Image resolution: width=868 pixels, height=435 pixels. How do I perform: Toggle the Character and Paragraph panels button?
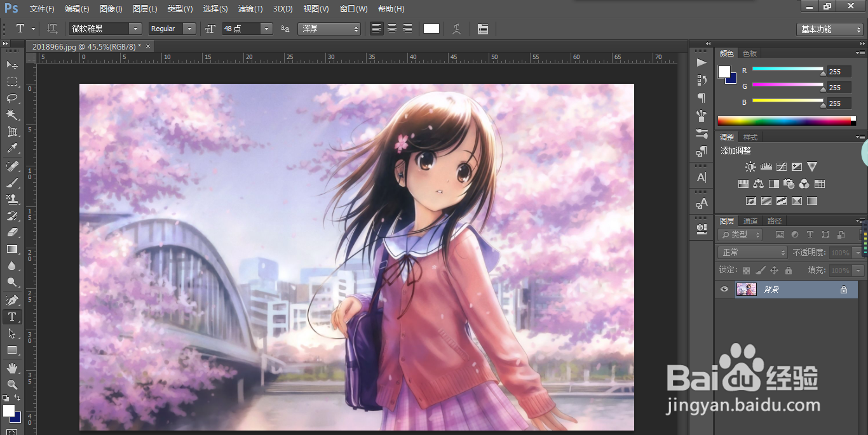[x=483, y=29]
